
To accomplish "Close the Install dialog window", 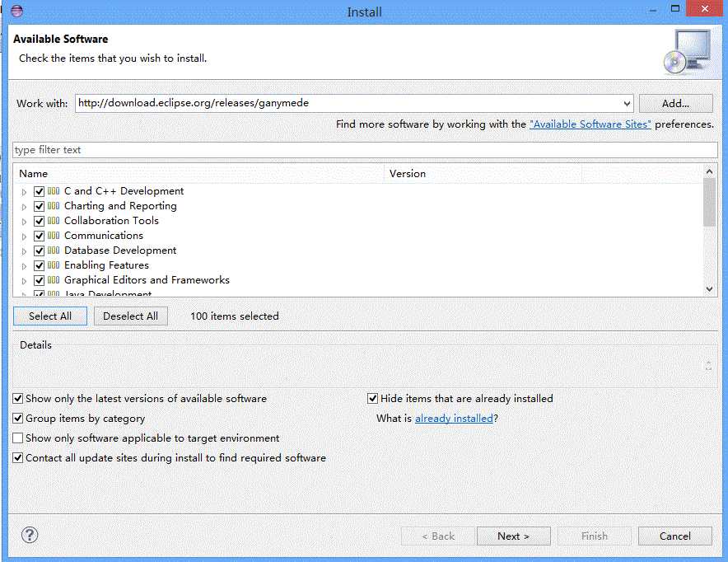I will pyautogui.click(x=705, y=9).
